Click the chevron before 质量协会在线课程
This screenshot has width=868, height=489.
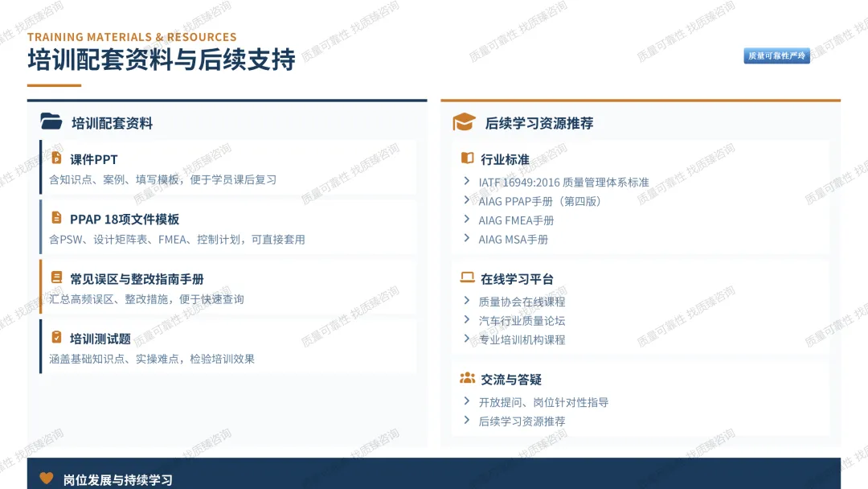tap(467, 301)
